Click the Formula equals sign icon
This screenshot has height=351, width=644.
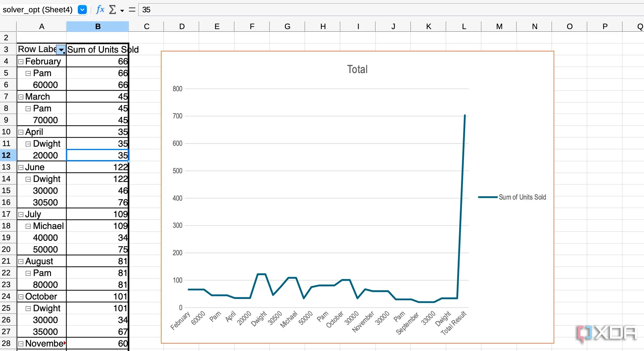[132, 10]
